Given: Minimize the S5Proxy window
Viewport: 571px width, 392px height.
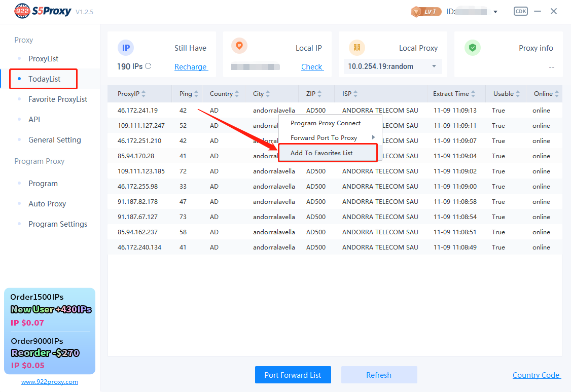Looking at the screenshot, I should tap(538, 11).
